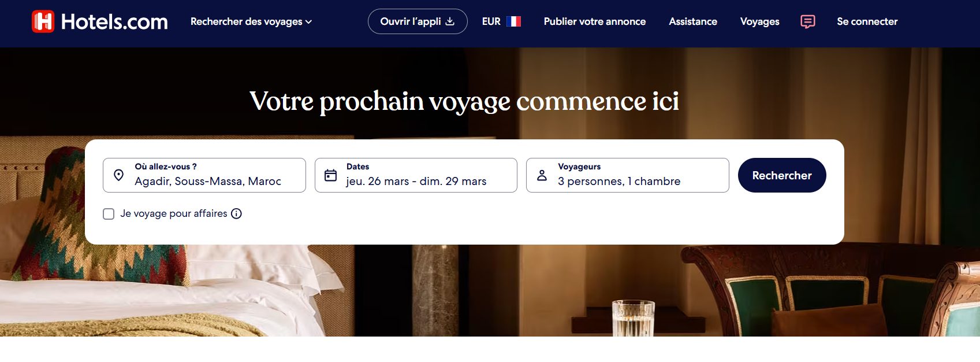Image resolution: width=980 pixels, height=362 pixels.
Task: Click the French flag icon
Action: [x=513, y=21]
